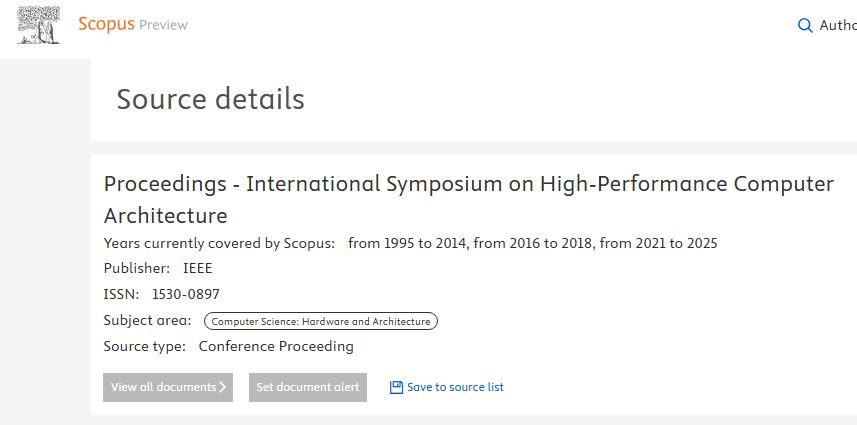The width and height of the screenshot is (857, 425).
Task: Select the Proceedings symposium source title
Action: pos(468,199)
